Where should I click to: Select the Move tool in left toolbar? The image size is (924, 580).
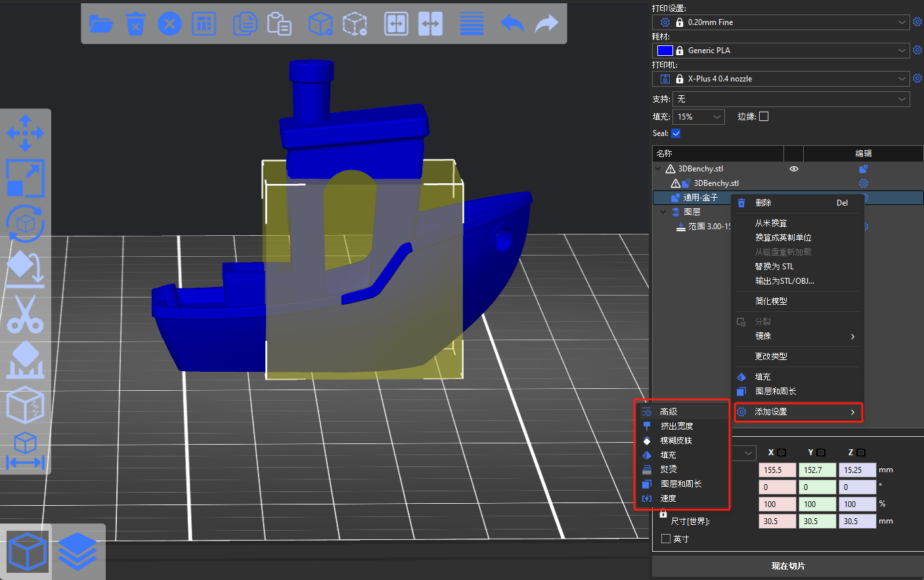25,133
